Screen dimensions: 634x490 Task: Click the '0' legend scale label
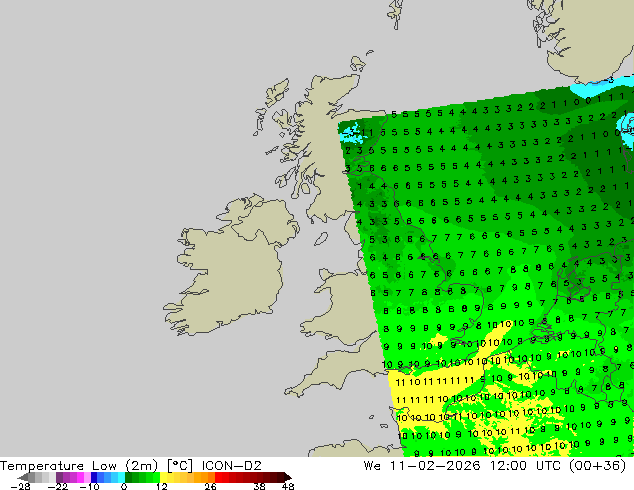point(124,486)
